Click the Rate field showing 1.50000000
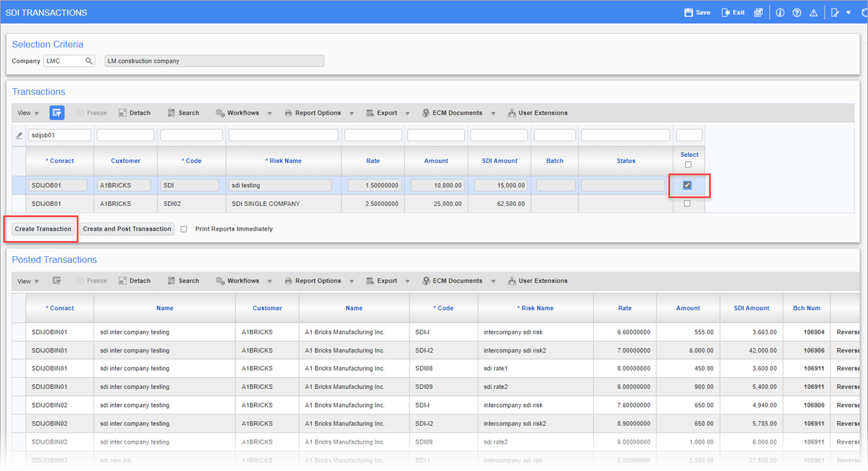 374,185
